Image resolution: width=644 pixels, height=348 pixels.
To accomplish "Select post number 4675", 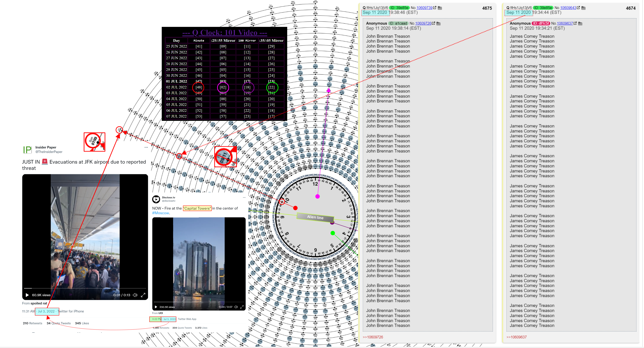I will click(x=487, y=8).
